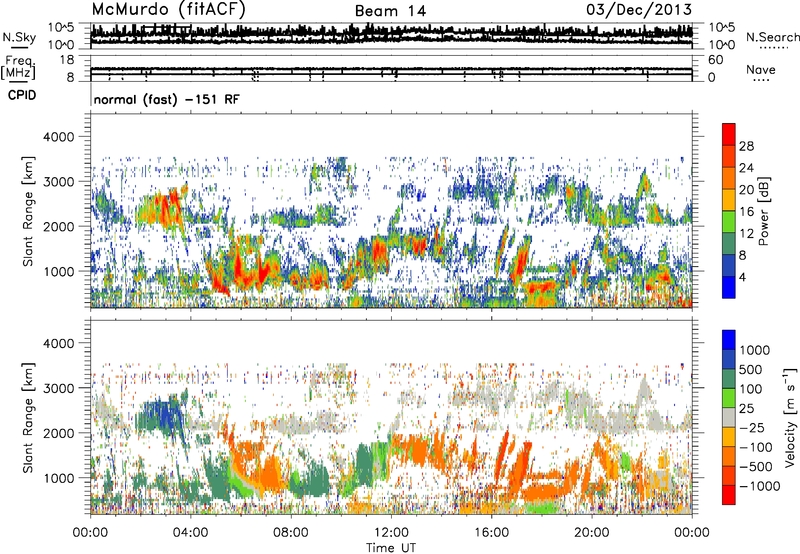Pick the bright blue bottom Power colorbar segment

tap(729, 287)
